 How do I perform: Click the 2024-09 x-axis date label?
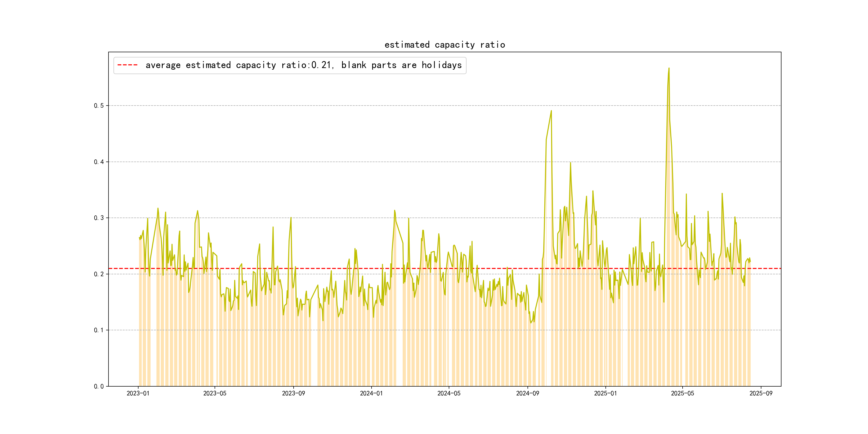(527, 393)
